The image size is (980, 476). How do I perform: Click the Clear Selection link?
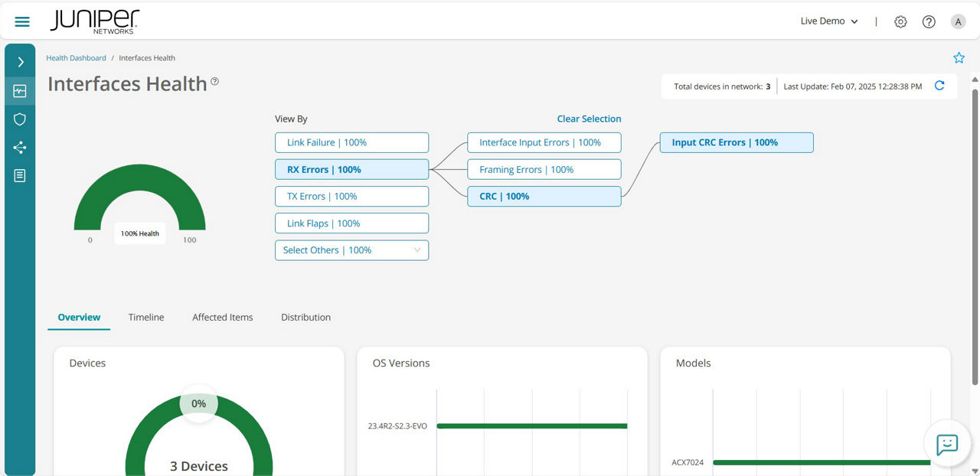click(589, 119)
